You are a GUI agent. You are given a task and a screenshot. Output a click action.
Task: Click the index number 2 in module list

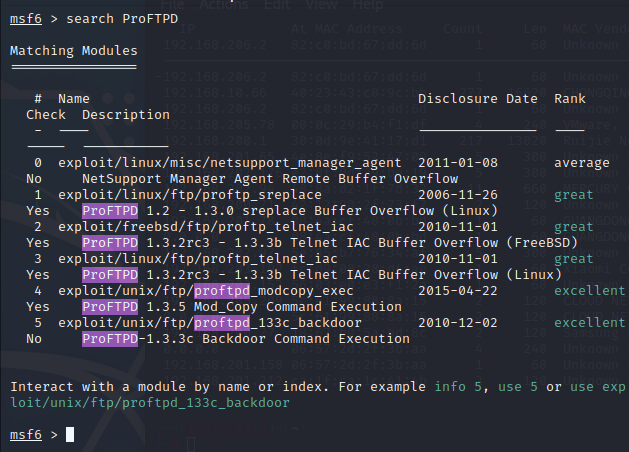tap(38, 227)
